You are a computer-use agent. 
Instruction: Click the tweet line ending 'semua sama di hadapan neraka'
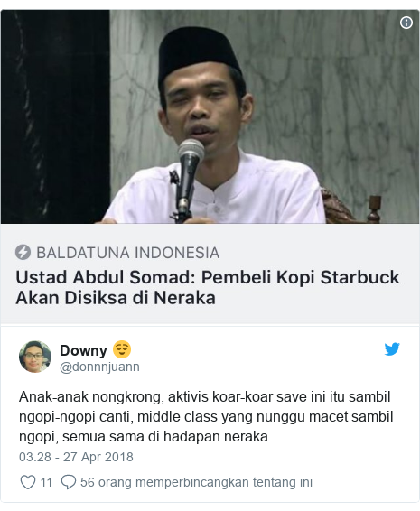click(x=145, y=437)
